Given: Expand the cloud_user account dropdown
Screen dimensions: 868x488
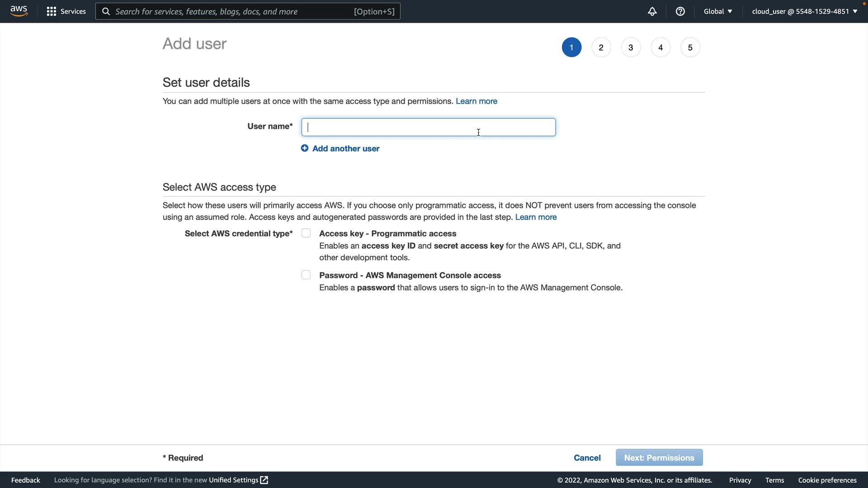Looking at the screenshot, I should (804, 11).
